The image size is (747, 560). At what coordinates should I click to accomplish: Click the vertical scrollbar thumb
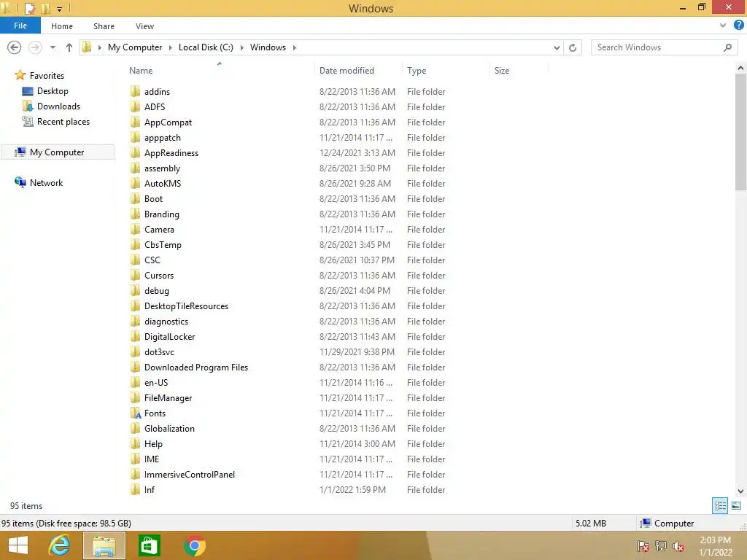click(x=740, y=133)
